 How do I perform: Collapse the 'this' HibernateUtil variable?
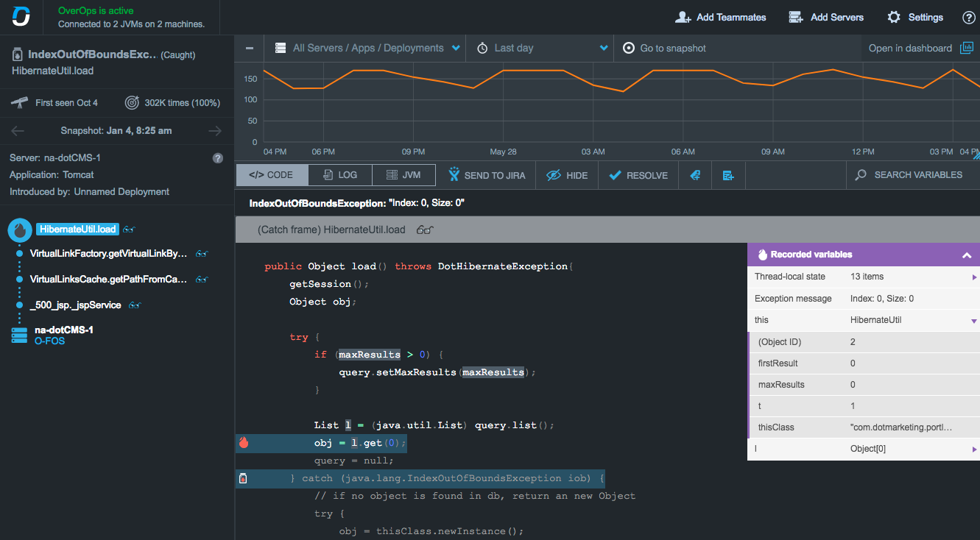click(x=974, y=321)
